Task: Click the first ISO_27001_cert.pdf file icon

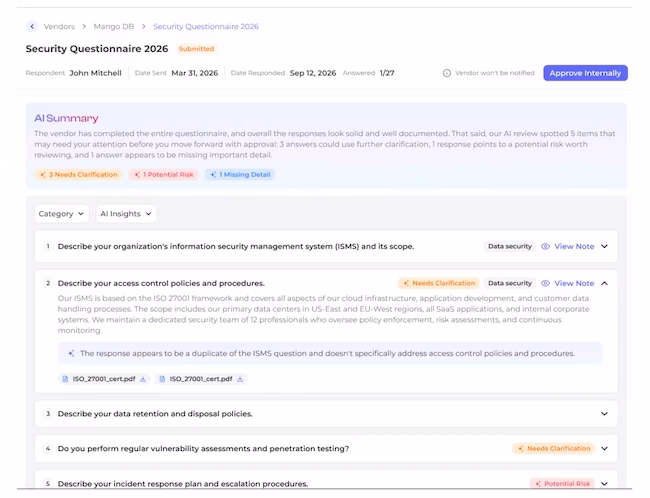Action: tap(65, 379)
